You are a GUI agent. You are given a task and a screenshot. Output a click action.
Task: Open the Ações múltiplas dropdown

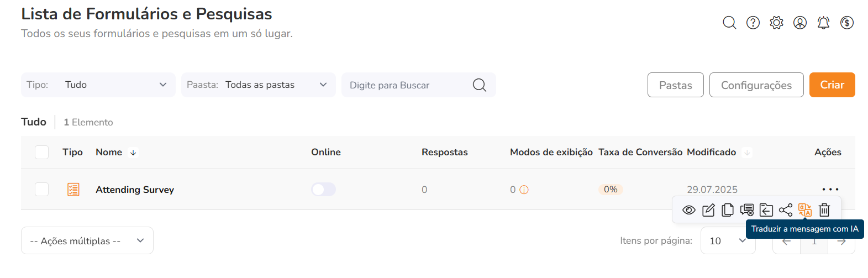click(x=87, y=240)
